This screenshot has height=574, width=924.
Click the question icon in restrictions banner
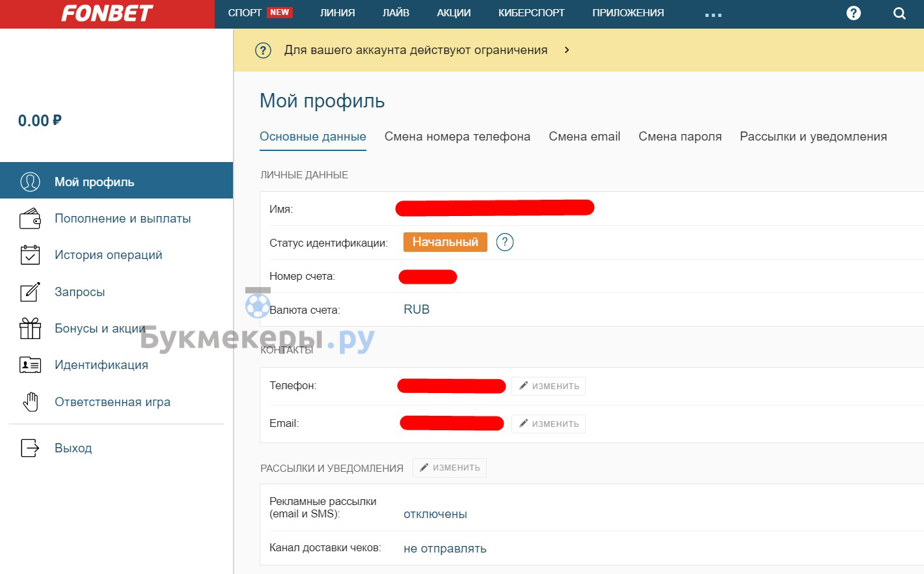tap(263, 50)
